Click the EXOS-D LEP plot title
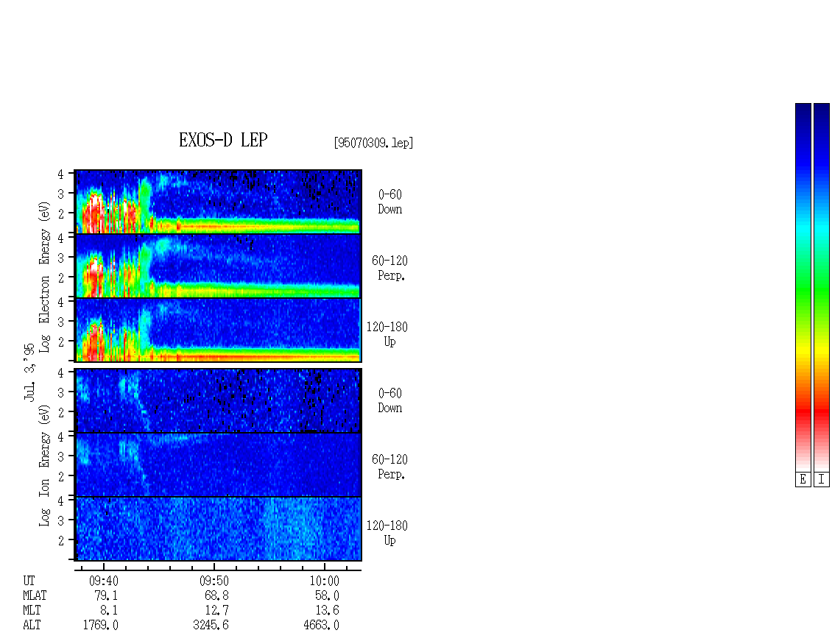832x644 pixels. pos(223,140)
